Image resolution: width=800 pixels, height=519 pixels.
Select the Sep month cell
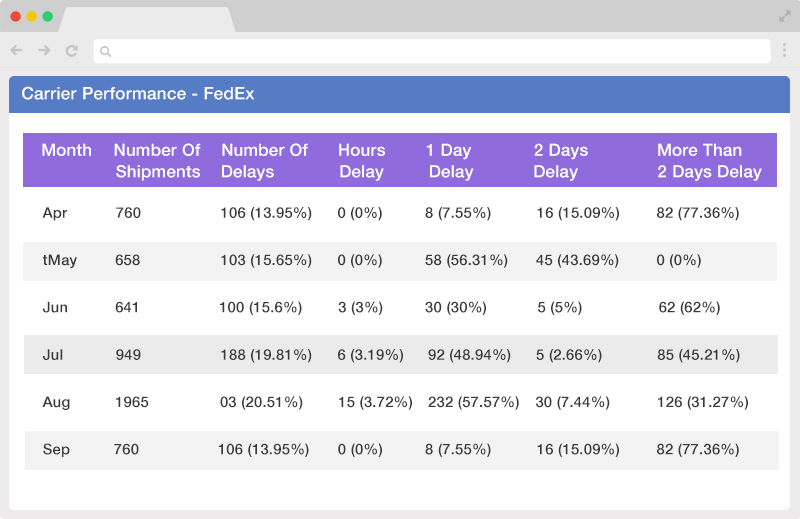[56, 450]
